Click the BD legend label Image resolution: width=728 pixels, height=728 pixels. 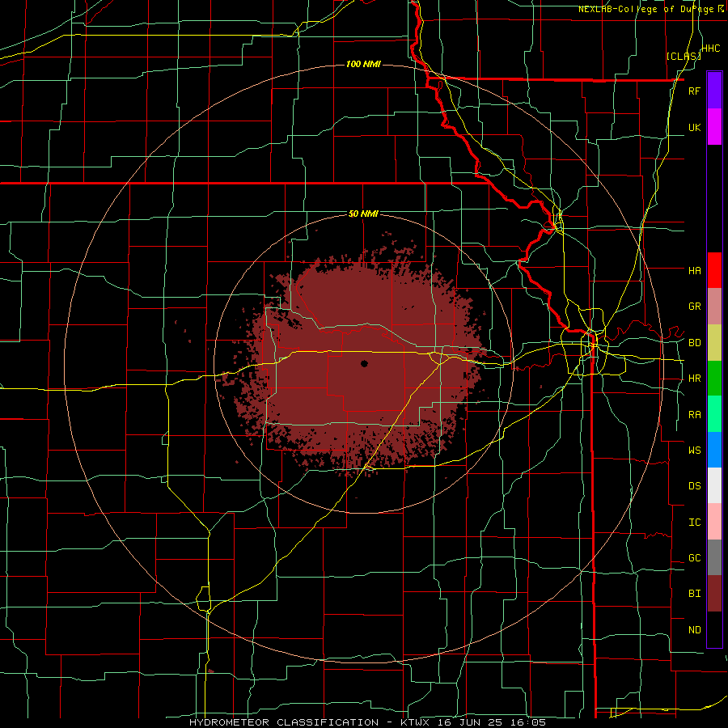click(x=694, y=343)
